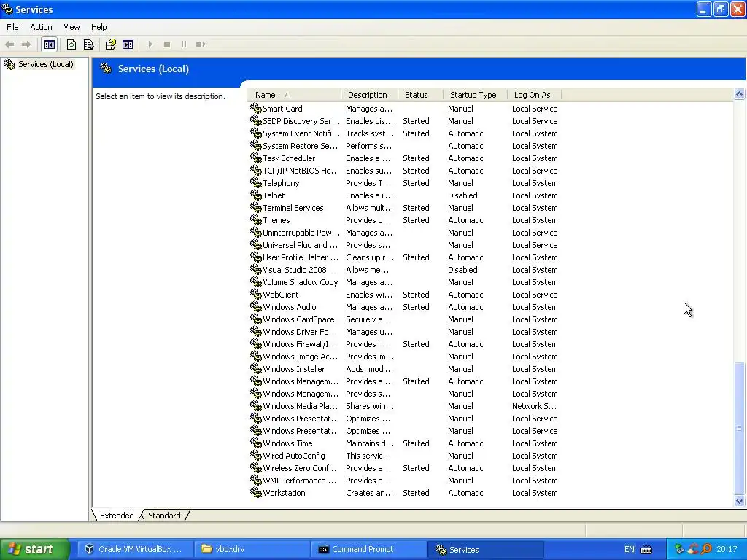747x560 pixels.
Task: Click the Export List toolbar icon
Action: 88,44
